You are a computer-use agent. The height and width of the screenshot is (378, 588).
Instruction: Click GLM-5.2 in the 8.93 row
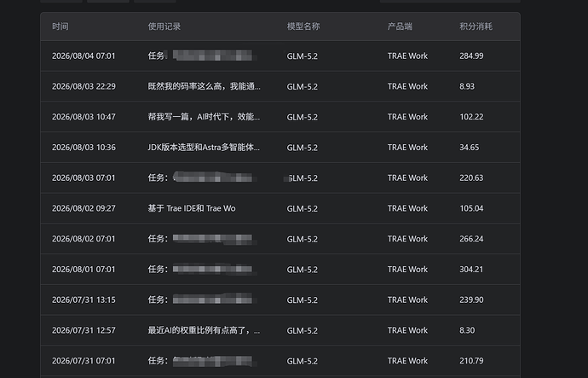click(x=303, y=87)
